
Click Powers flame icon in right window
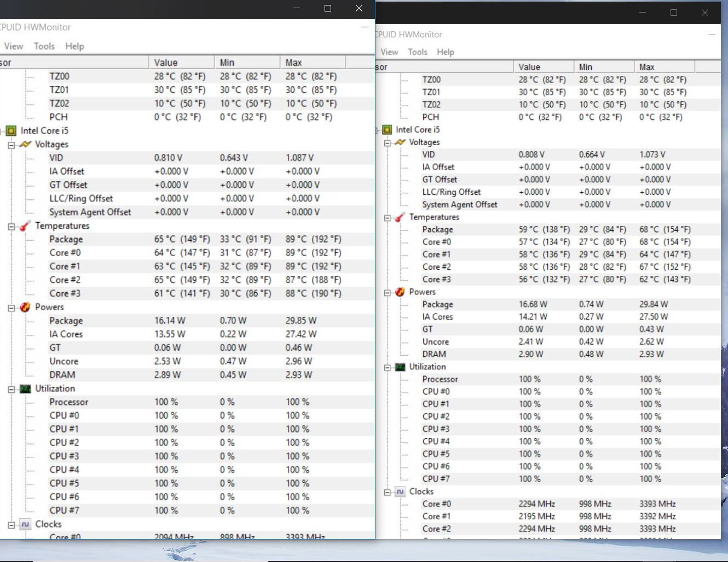(x=400, y=292)
